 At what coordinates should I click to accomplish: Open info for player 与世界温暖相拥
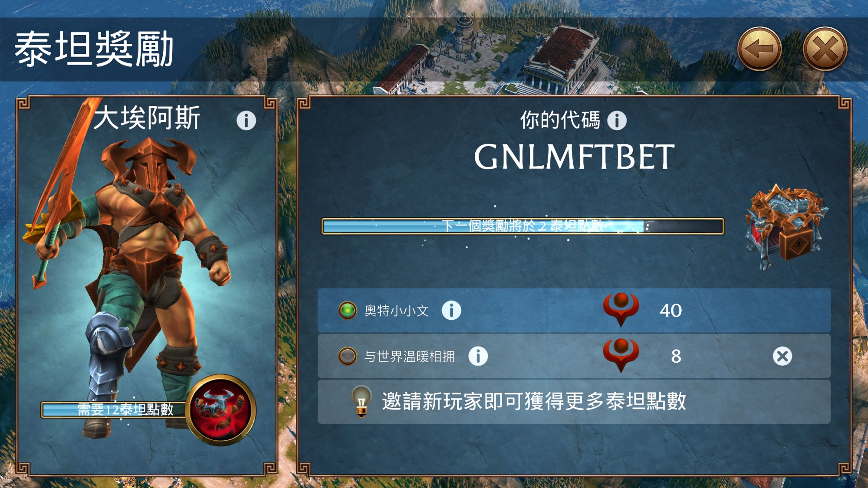pos(478,356)
